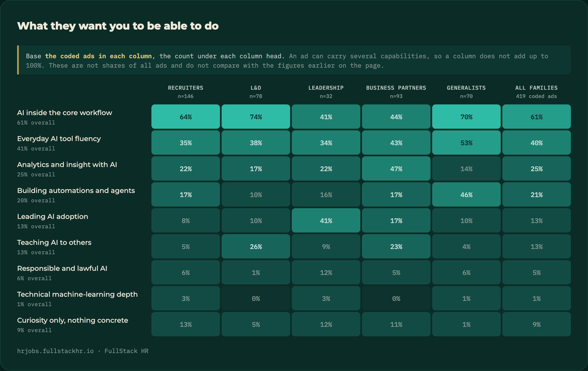
Task: Click the 'AI inside the core workflow' row label
Action: (x=65, y=113)
